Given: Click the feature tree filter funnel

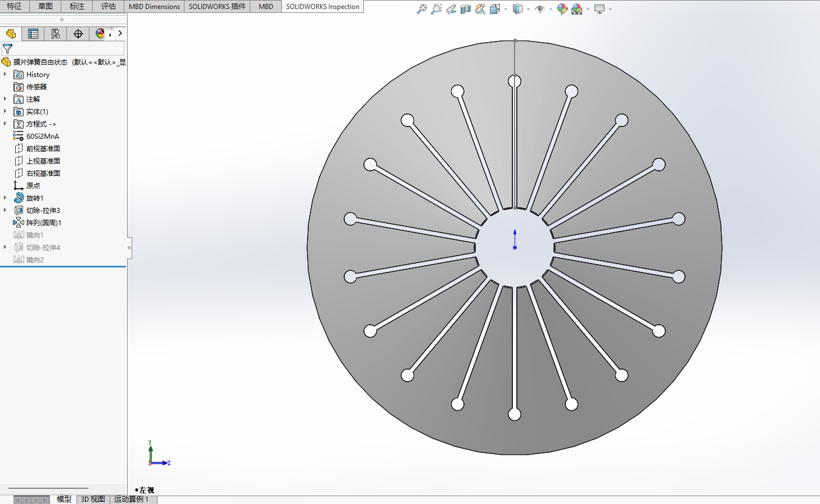Looking at the screenshot, I should pos(7,49).
